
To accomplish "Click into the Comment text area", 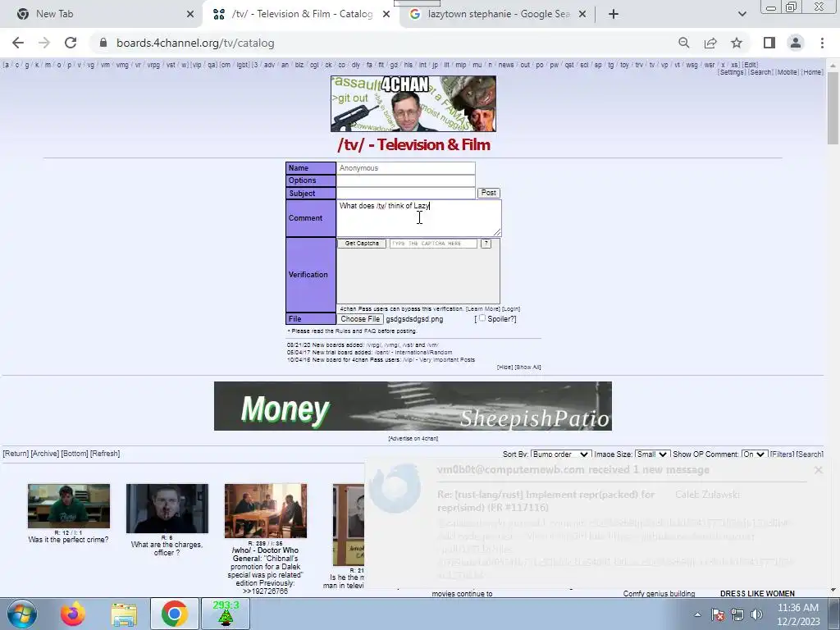I will tap(419, 218).
